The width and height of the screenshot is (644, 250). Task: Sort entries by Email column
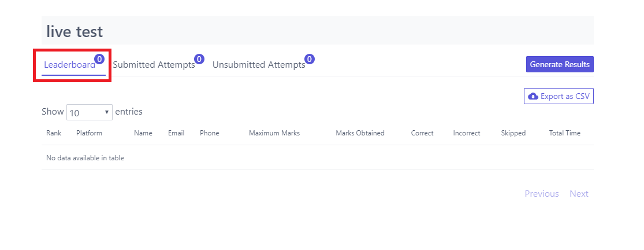point(176,133)
